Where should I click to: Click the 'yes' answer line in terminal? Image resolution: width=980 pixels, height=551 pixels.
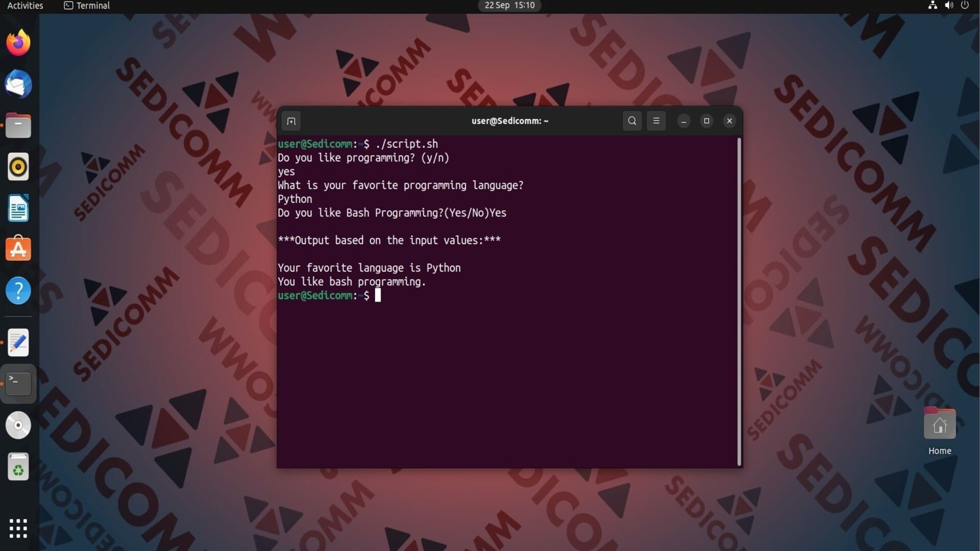(286, 171)
